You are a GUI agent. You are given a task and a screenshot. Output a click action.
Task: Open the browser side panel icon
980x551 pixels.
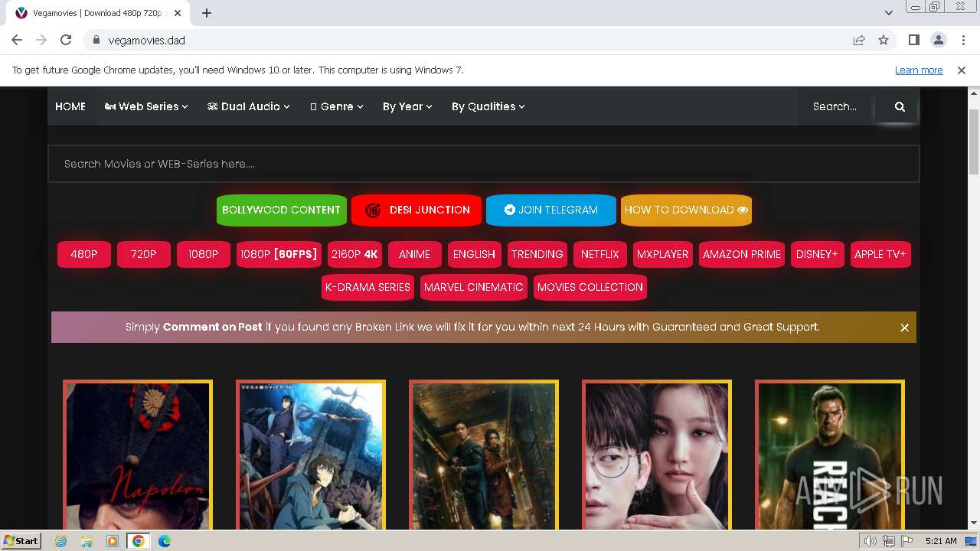(x=913, y=40)
